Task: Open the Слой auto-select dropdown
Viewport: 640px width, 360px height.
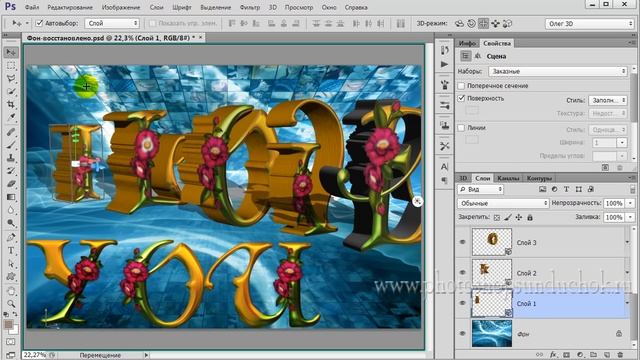Action: pyautogui.click(x=112, y=23)
